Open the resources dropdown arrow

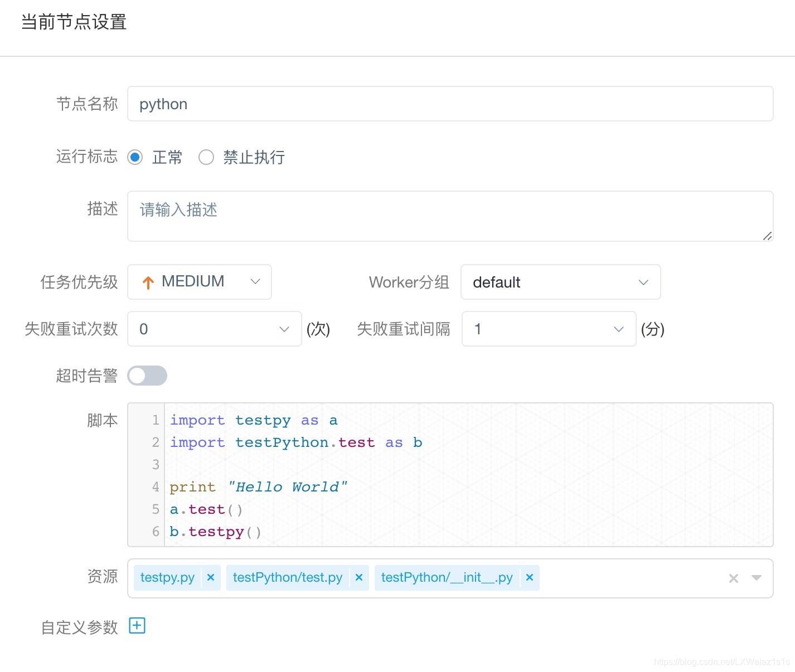[x=757, y=578]
